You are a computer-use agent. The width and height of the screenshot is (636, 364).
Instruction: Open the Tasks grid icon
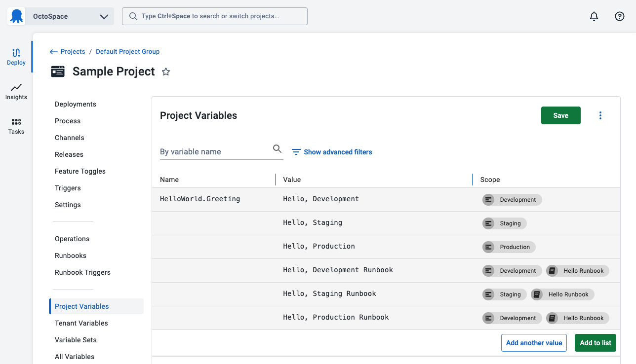tap(16, 126)
